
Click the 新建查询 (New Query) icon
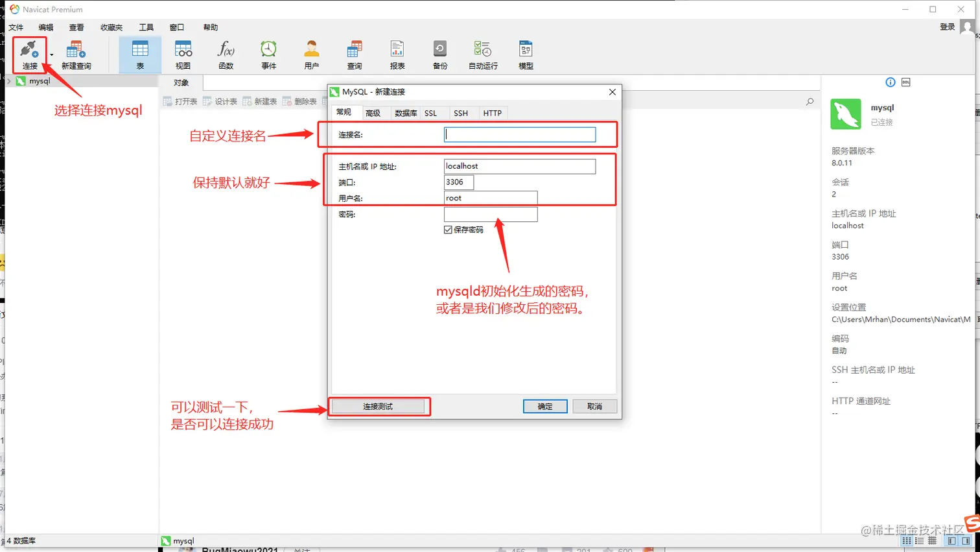(76, 55)
